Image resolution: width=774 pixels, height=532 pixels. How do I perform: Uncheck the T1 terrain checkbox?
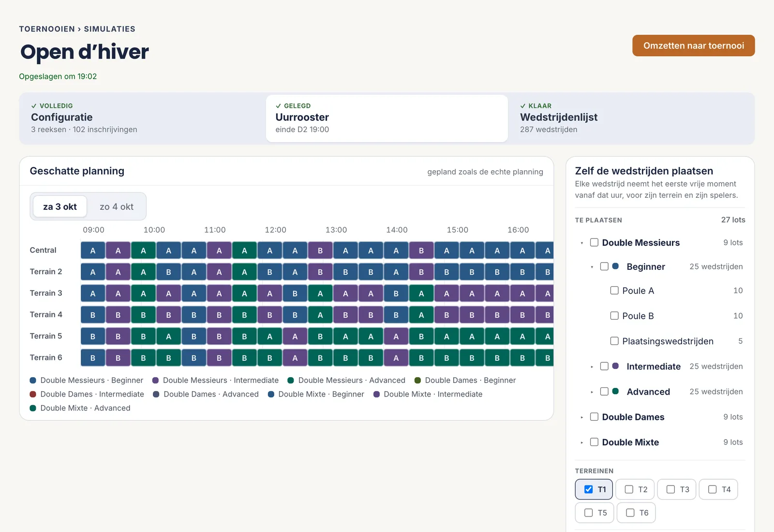point(588,489)
